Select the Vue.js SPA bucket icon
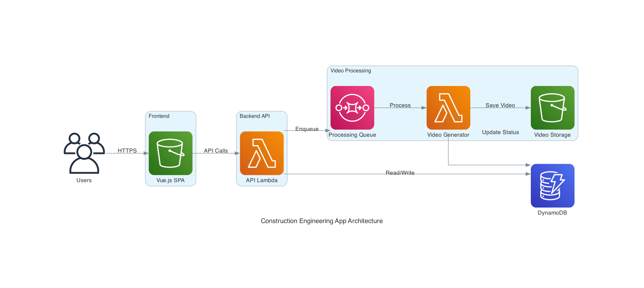644x288 pixels. click(170, 153)
